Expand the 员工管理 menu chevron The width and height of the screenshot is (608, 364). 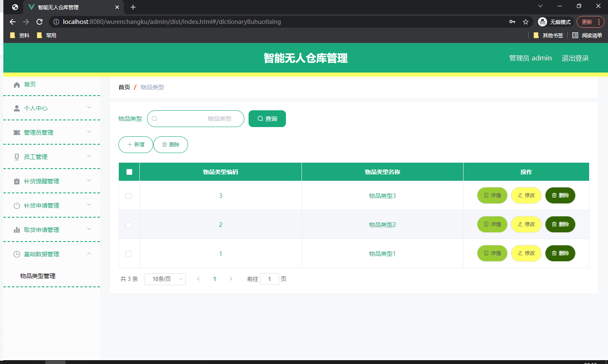pos(89,156)
